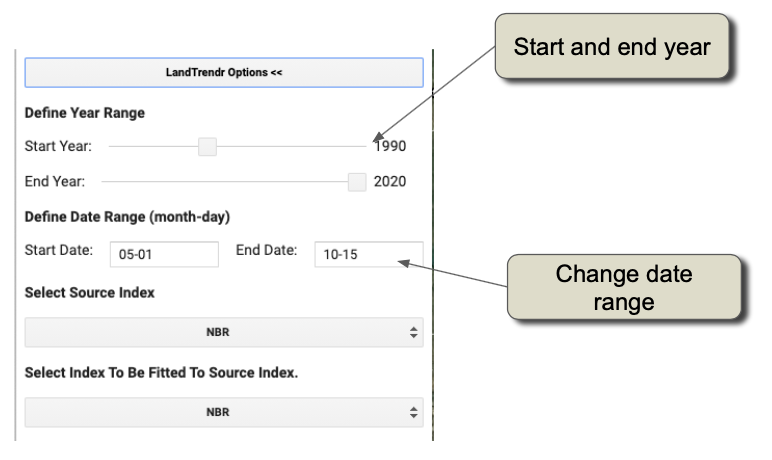This screenshot has width=772, height=460.
Task: Click the Select Source Index heading
Action: tap(90, 293)
